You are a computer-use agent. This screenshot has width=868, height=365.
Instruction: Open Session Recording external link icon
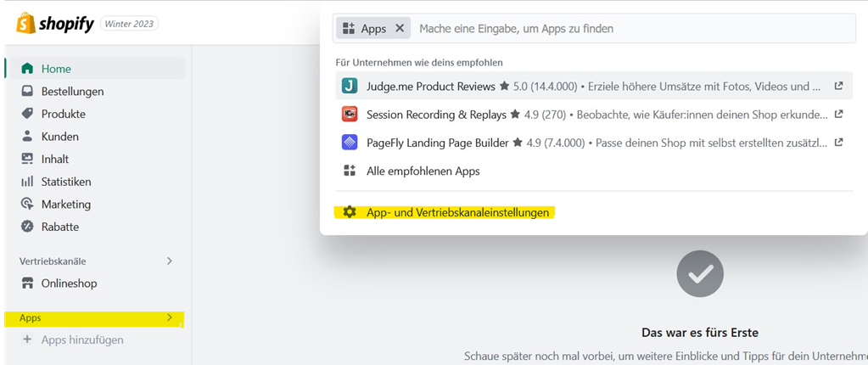[838, 114]
